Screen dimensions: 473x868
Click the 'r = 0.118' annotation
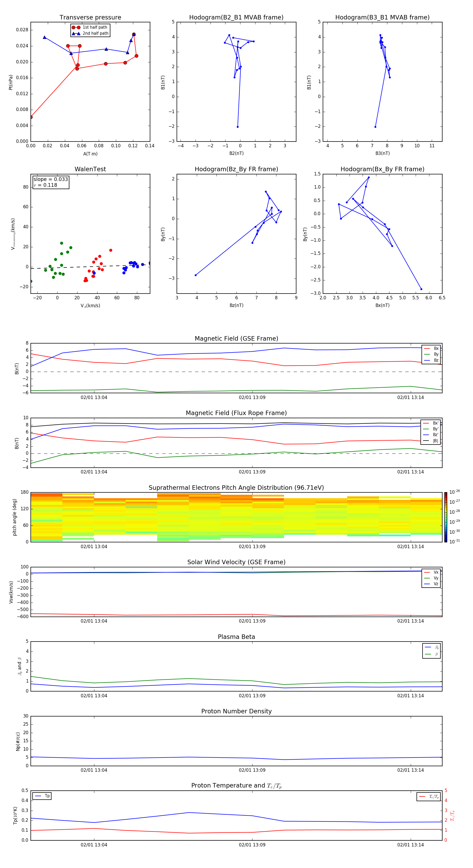[x=45, y=185]
